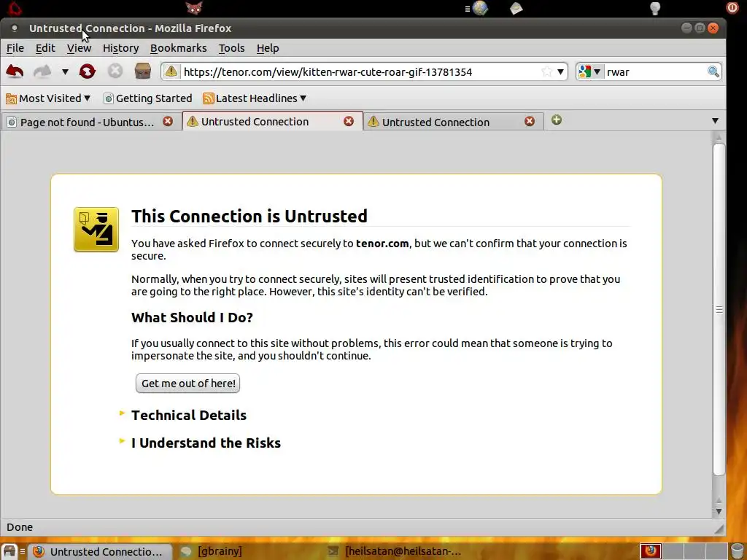The height and width of the screenshot is (560, 747).
Task: Click the show desktop icon in bottom panel
Action: (9, 551)
